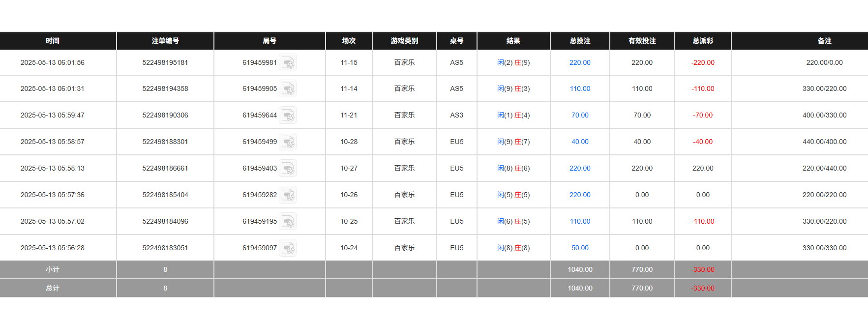The height and width of the screenshot is (321, 868).
Task: Play replay for round 619459097
Action: click(288, 248)
